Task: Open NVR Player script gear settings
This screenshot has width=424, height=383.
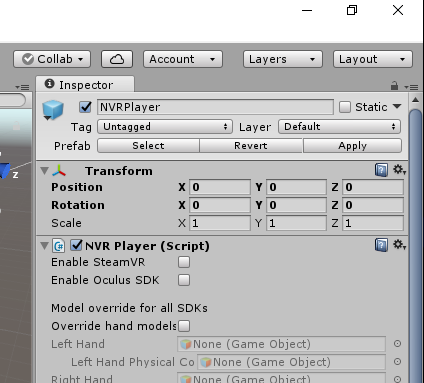Action: click(x=399, y=245)
